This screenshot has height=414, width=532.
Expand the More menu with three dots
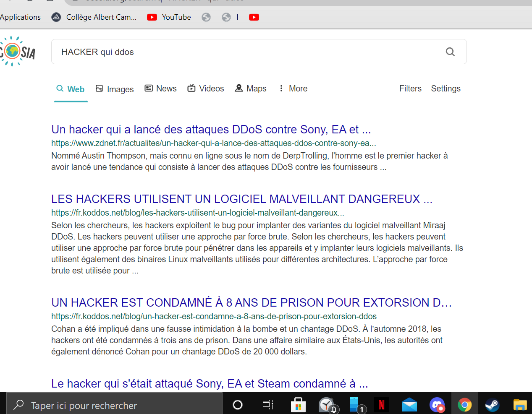pos(293,89)
